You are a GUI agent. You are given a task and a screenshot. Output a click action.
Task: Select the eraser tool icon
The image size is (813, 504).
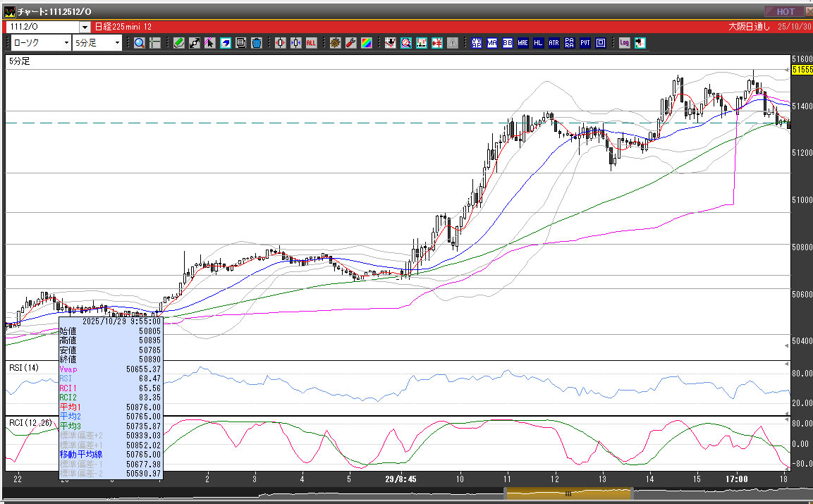point(226,43)
